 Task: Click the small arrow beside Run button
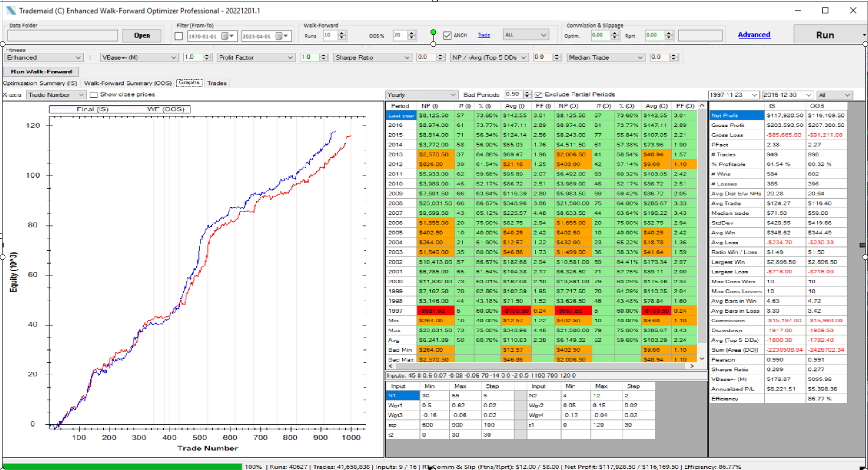(x=864, y=35)
